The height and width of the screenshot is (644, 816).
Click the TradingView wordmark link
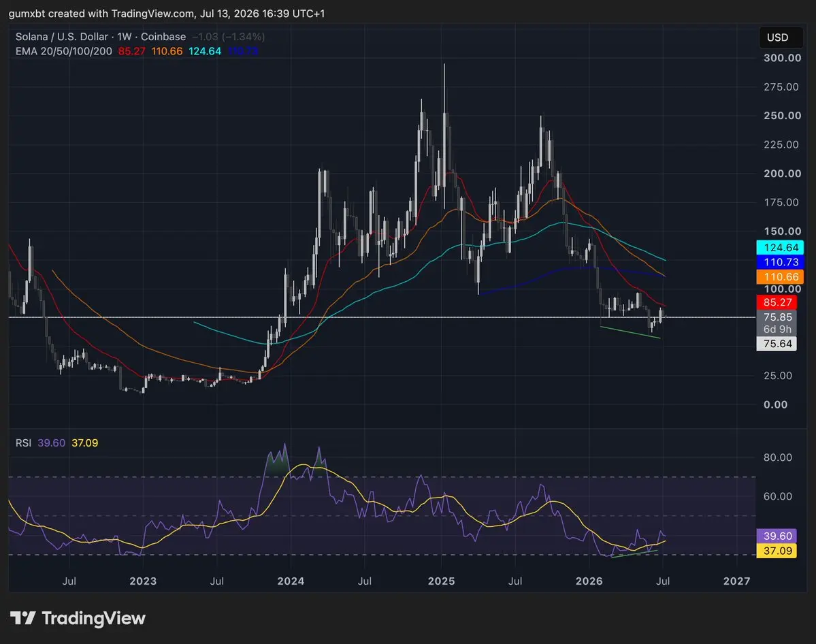pos(94,618)
